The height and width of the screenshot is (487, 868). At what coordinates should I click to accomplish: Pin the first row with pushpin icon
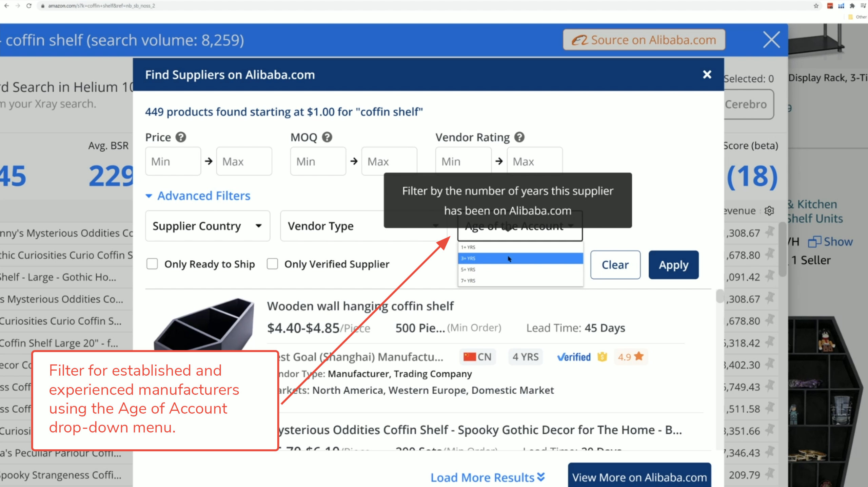click(x=770, y=233)
